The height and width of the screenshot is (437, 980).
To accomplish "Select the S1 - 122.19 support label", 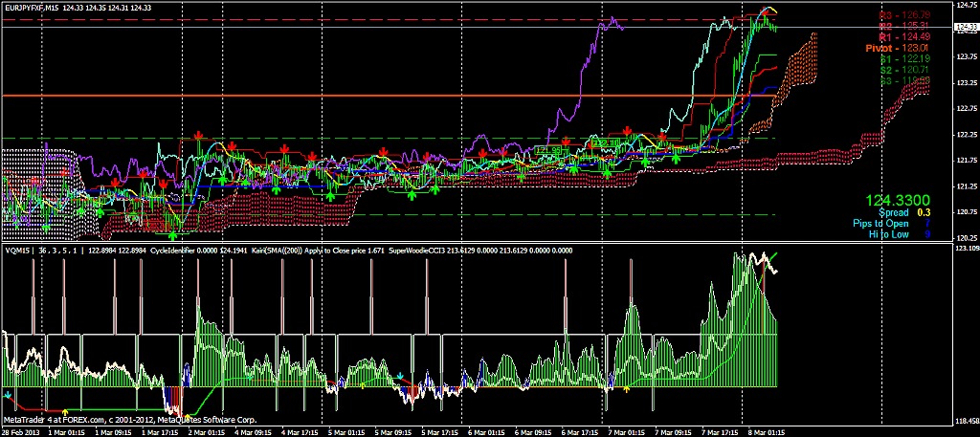I will pyautogui.click(x=903, y=59).
